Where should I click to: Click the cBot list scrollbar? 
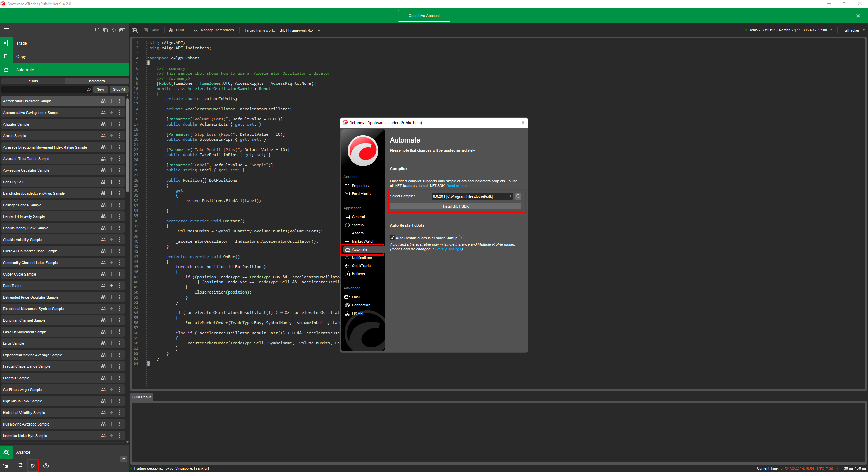(127, 145)
